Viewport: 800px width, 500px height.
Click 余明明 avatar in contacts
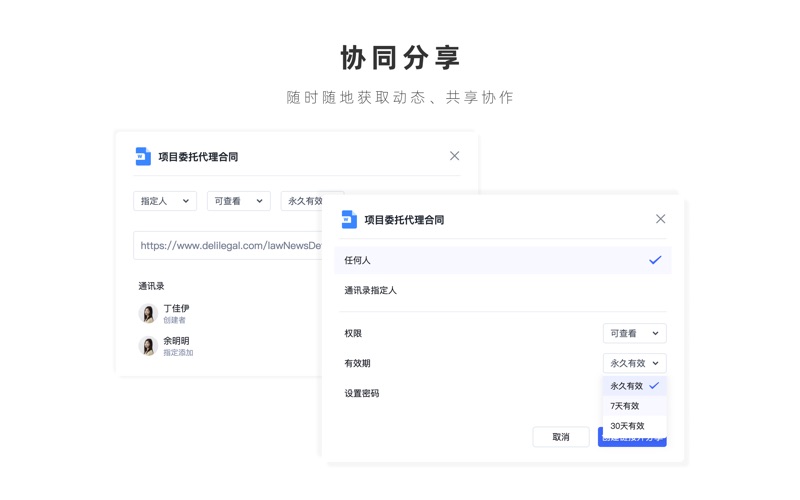[x=148, y=346]
